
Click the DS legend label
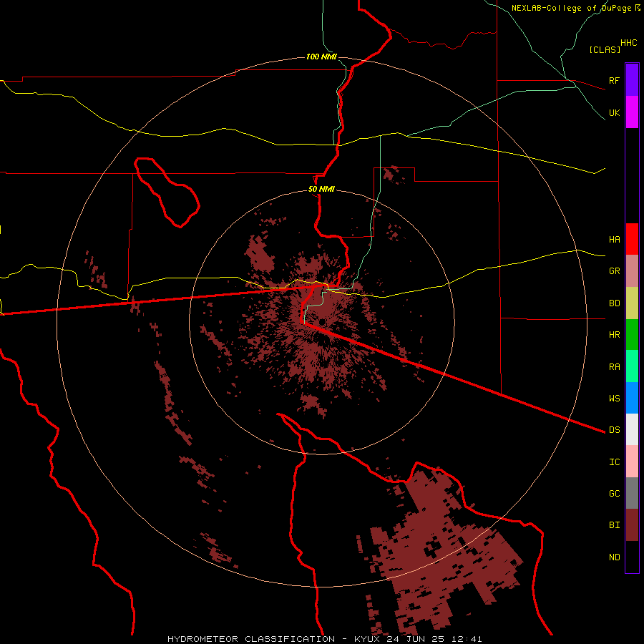[x=614, y=430]
